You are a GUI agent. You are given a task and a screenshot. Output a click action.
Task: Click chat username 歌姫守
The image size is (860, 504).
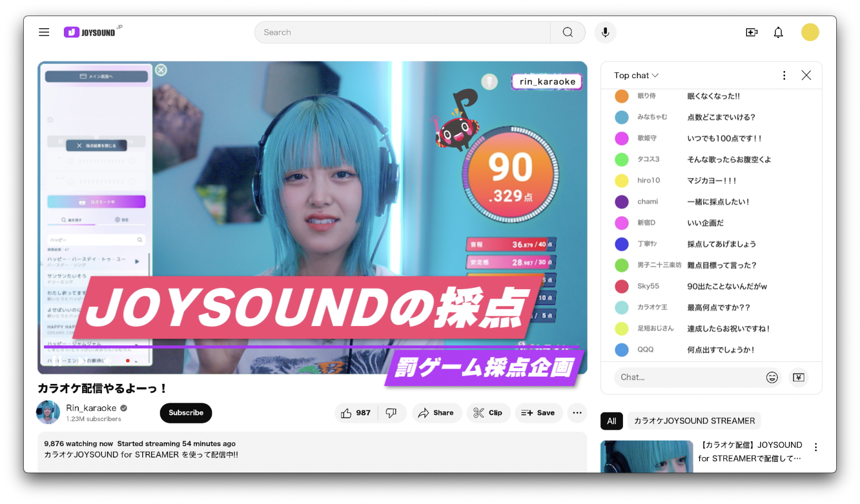(647, 138)
